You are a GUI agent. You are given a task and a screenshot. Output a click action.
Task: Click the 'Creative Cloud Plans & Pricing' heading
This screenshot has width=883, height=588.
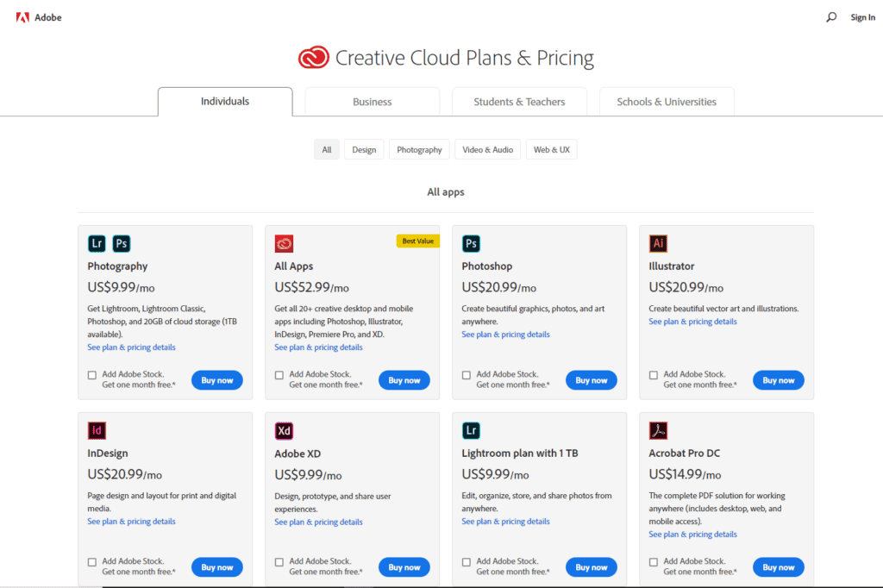click(465, 58)
